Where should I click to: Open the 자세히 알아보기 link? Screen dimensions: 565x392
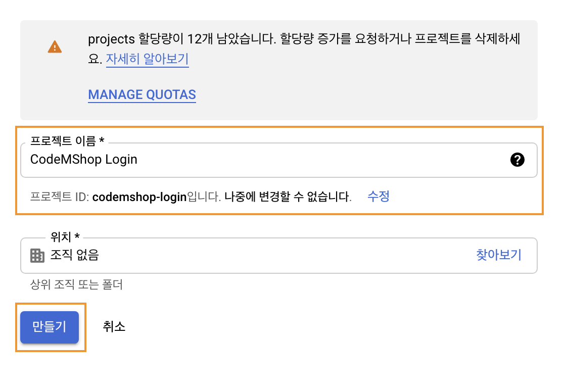(147, 59)
